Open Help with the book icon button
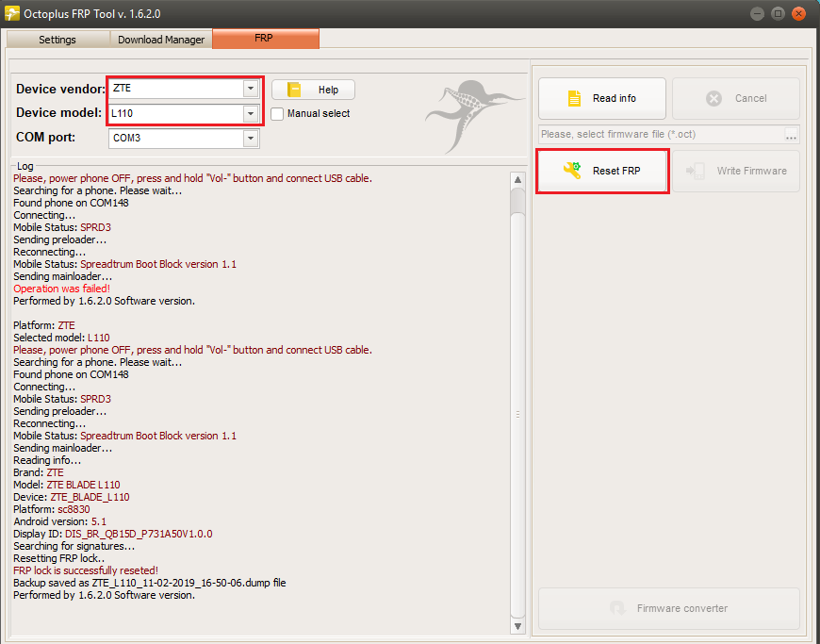The image size is (820, 644). 313,90
